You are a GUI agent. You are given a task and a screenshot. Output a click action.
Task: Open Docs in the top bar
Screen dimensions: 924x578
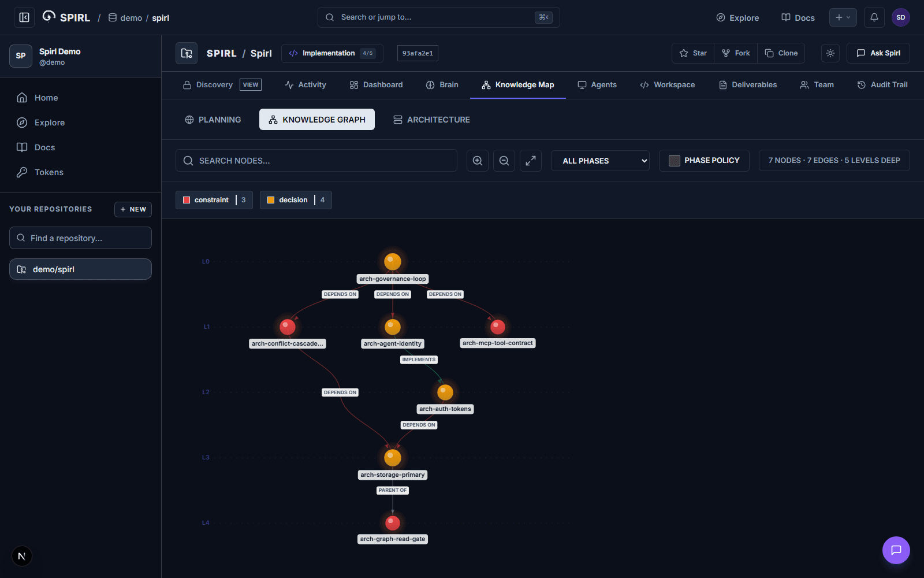coord(798,18)
